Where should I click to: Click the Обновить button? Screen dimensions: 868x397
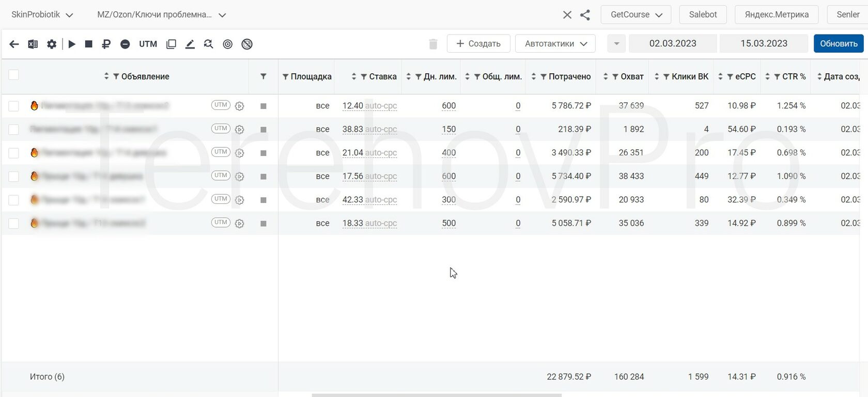coord(839,44)
